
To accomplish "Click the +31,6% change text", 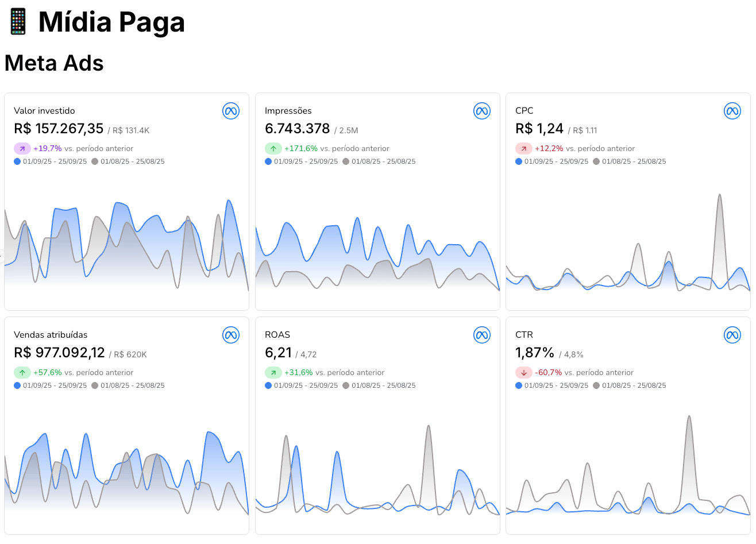I will click(299, 372).
